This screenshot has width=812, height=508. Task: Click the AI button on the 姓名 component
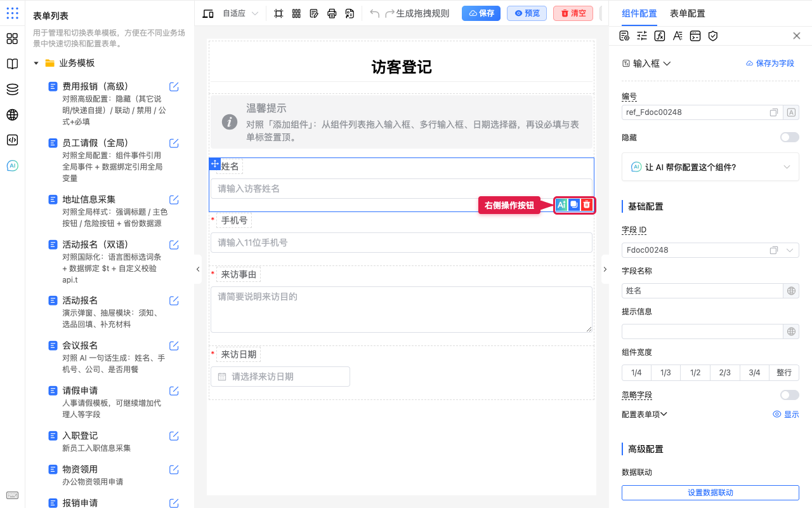(x=561, y=204)
